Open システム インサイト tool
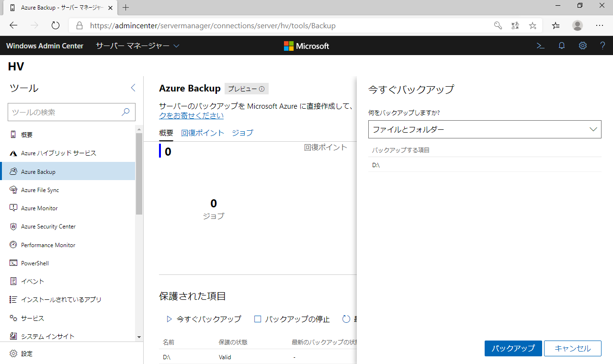 click(68, 336)
